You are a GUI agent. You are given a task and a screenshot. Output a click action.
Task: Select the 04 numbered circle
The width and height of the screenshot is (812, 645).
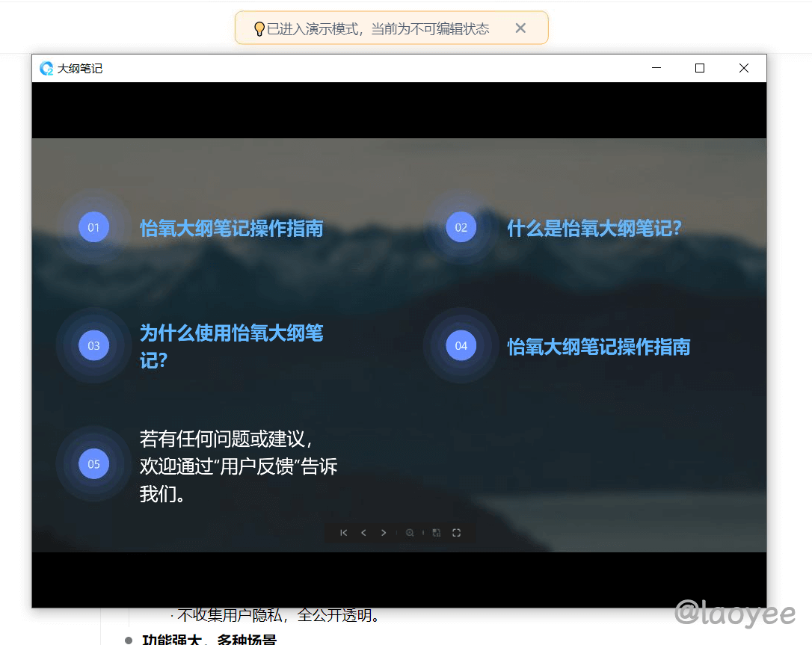[461, 345]
